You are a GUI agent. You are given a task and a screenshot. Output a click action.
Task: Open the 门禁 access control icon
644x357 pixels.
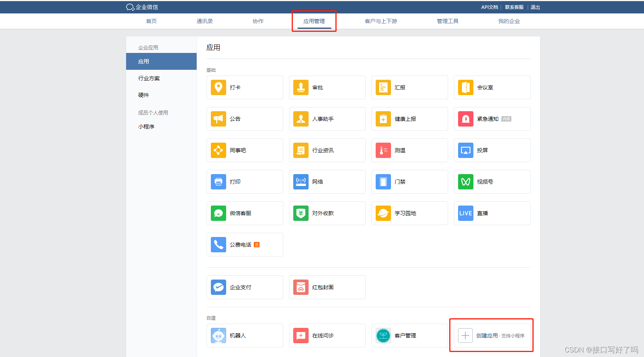click(383, 182)
